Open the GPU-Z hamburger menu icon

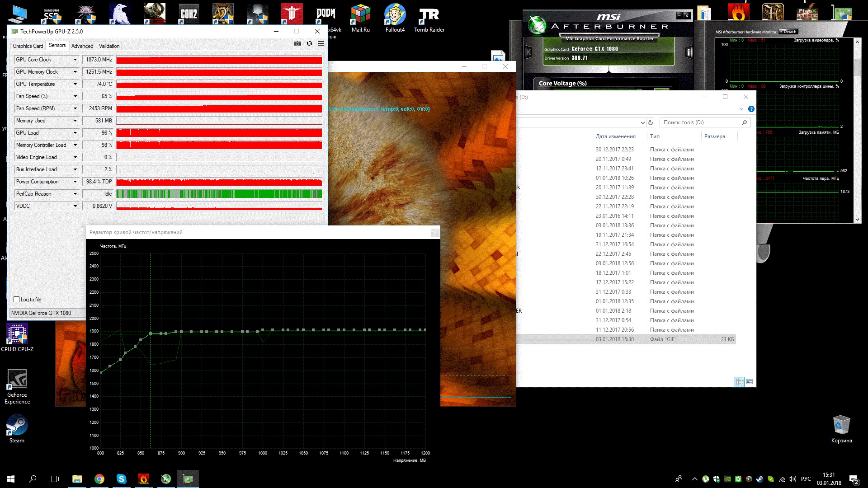pos(321,43)
